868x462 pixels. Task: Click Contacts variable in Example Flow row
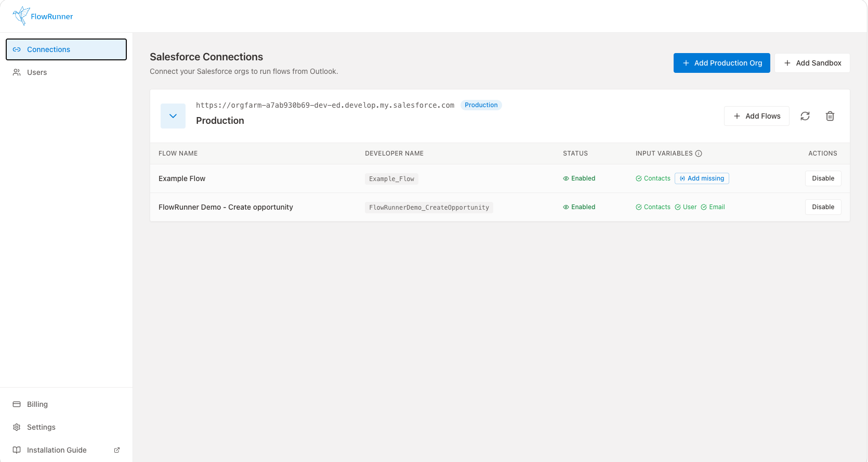click(653, 178)
